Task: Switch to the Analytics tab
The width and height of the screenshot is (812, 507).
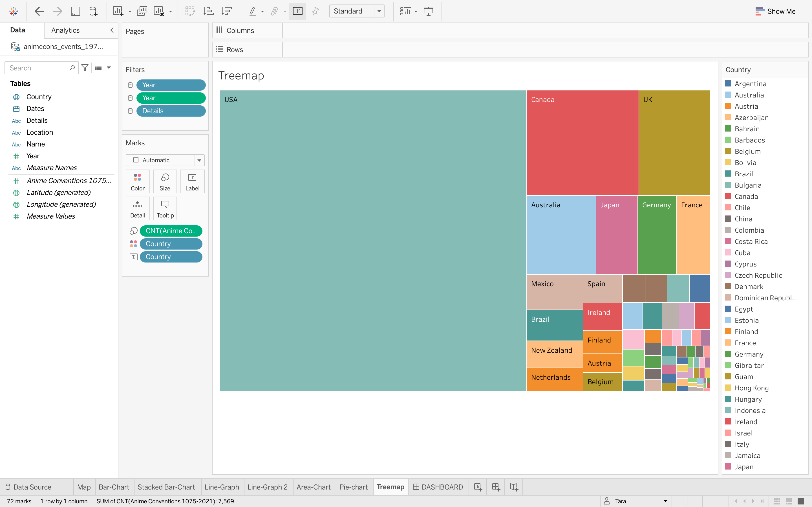Action: [x=65, y=30]
